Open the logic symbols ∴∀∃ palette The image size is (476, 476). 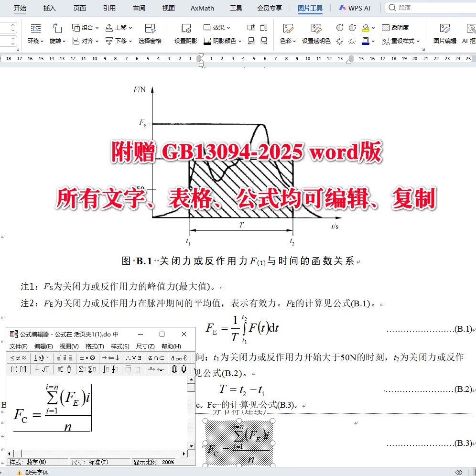(x=133, y=358)
